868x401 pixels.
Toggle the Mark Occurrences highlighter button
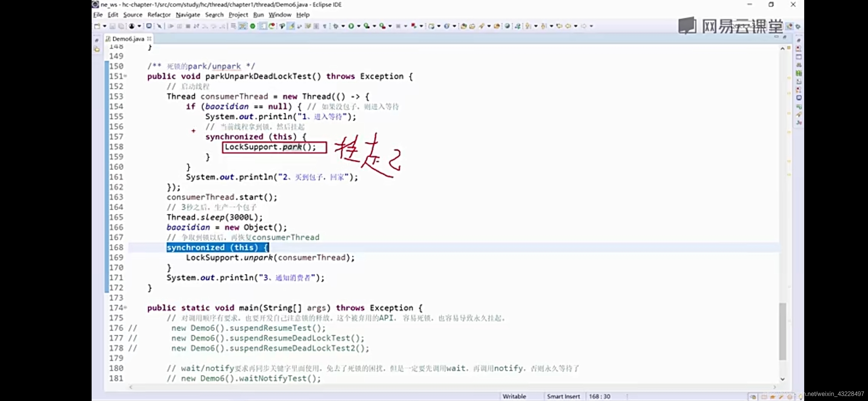(x=291, y=26)
